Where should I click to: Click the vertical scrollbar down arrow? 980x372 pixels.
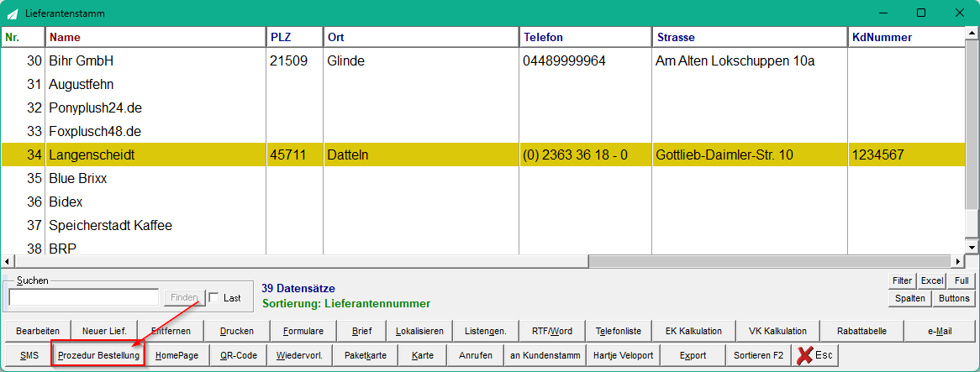(972, 248)
